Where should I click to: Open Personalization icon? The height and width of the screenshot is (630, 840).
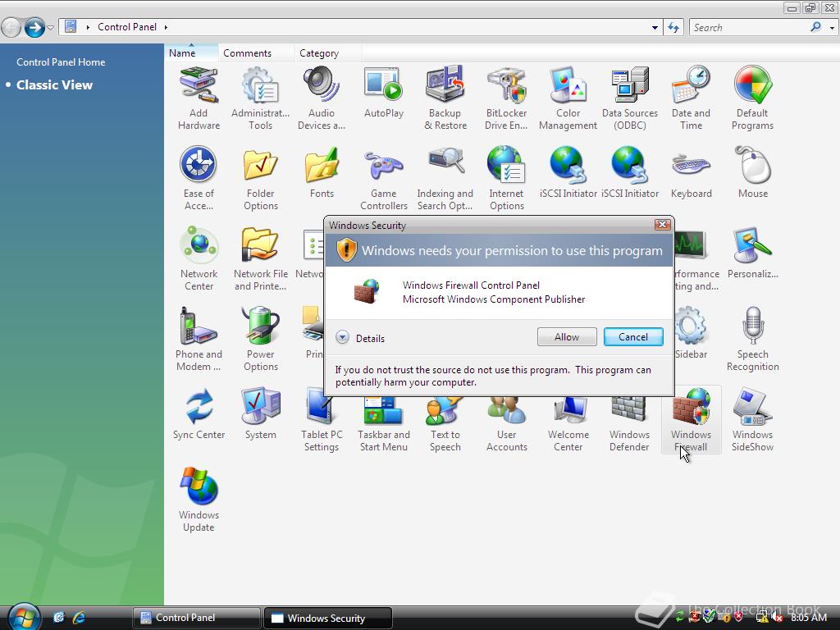coord(753,253)
